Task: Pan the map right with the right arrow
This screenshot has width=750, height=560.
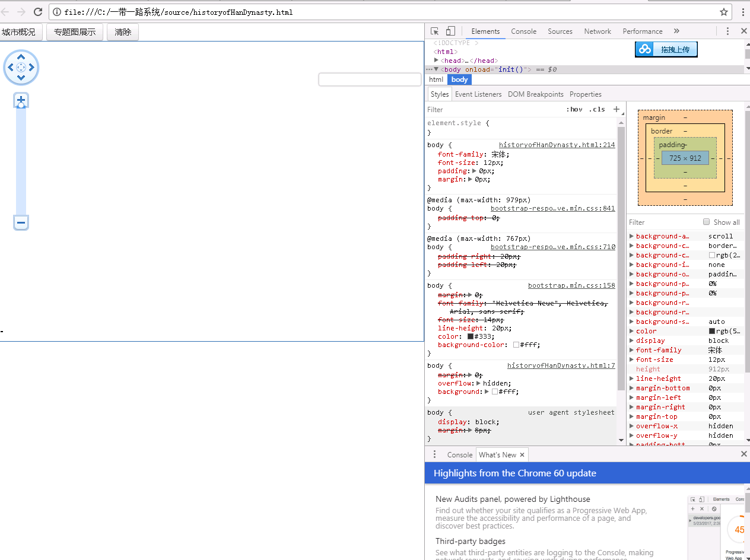Action: [x=32, y=67]
